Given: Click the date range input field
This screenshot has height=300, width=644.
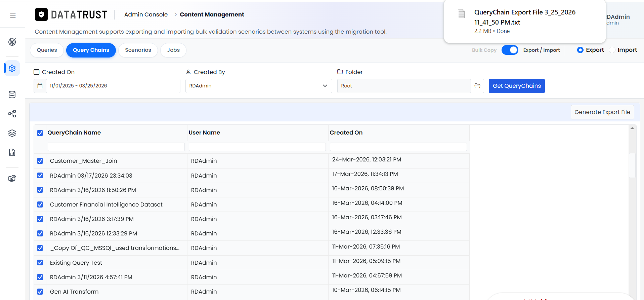Looking at the screenshot, I should tap(113, 86).
